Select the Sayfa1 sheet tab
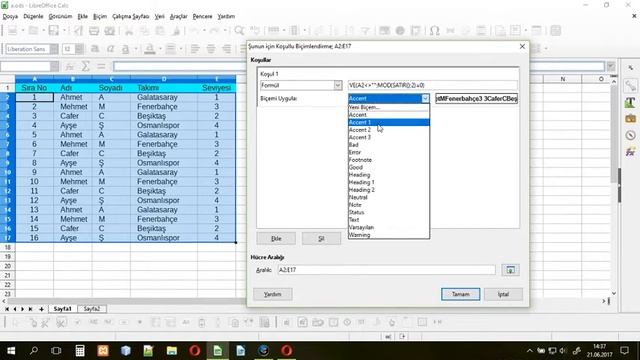The image size is (640, 360). point(63,309)
